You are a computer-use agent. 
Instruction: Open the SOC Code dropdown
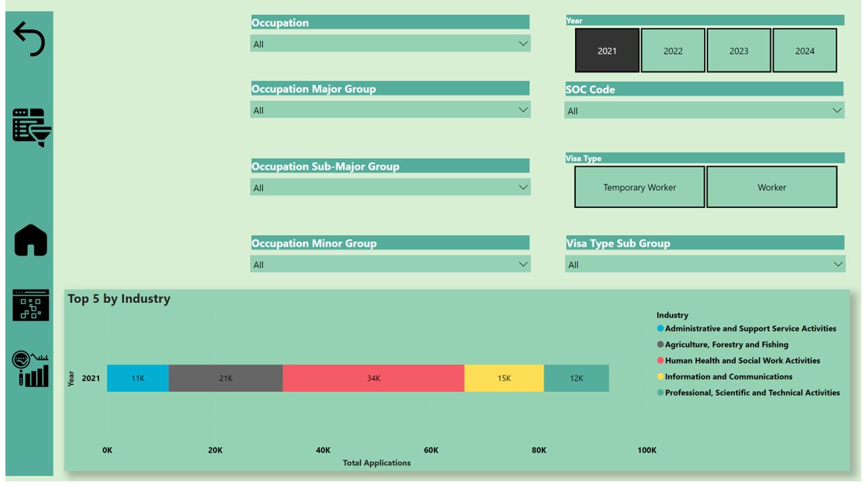coord(838,110)
